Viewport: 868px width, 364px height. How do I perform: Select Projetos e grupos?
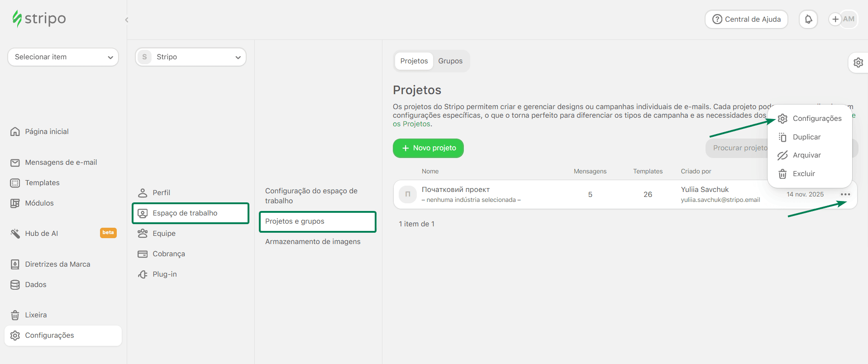[x=317, y=222]
